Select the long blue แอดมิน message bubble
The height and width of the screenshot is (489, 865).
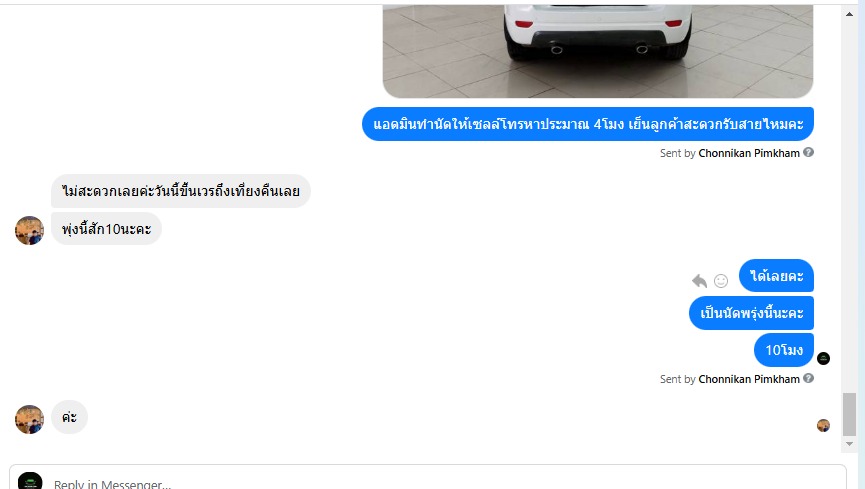(588, 124)
